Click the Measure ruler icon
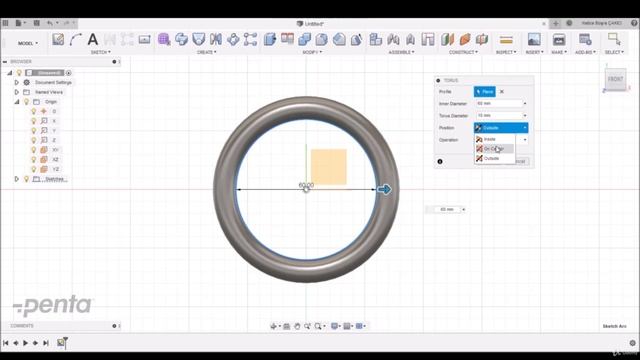Viewport: 640px width, 360px height. coord(506,40)
